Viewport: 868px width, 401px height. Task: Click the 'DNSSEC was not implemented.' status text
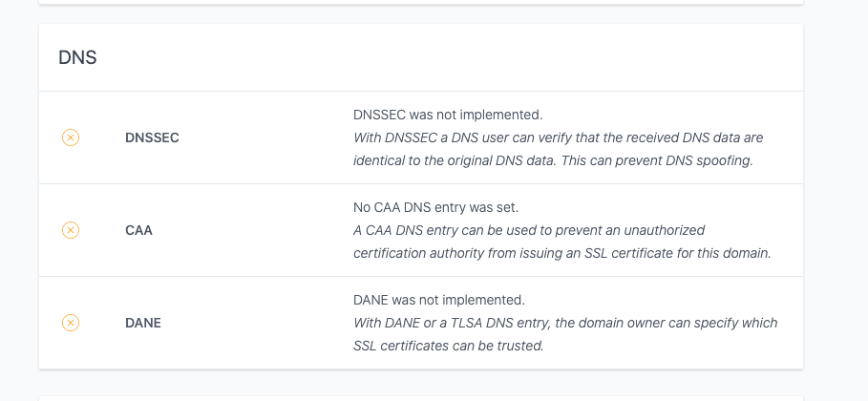click(x=448, y=115)
